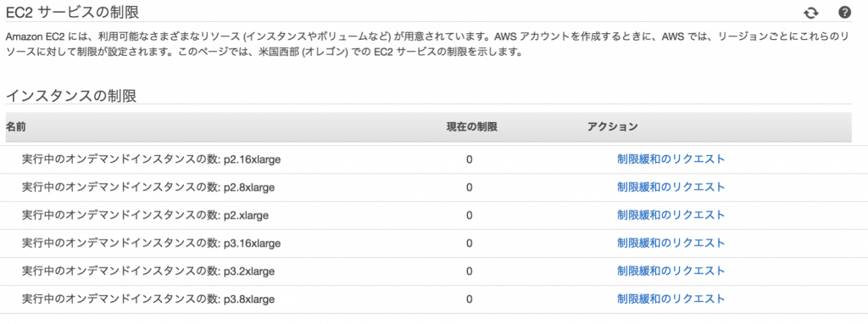868x324 pixels.
Task: Open the help question mark icon
Action: [x=844, y=12]
